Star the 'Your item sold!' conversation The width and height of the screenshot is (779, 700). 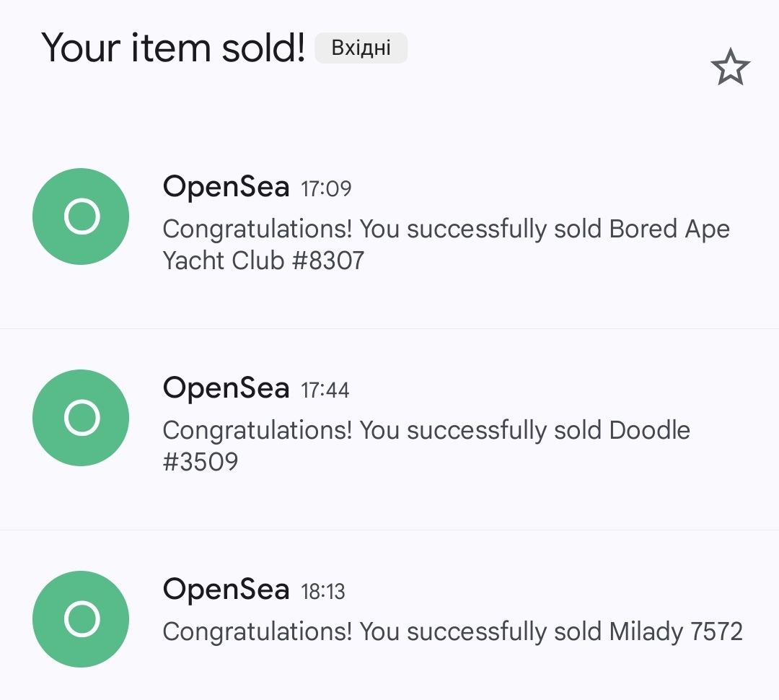point(730,66)
